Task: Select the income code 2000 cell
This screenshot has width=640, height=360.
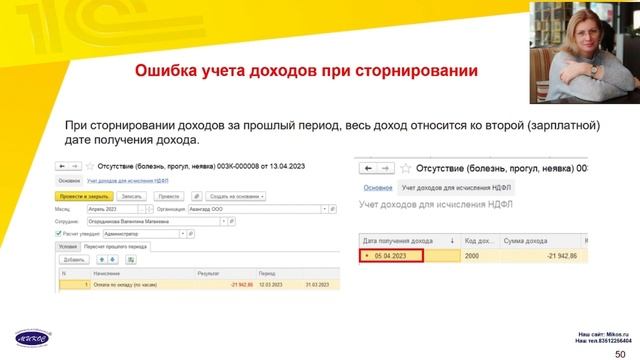Action: pos(480,256)
